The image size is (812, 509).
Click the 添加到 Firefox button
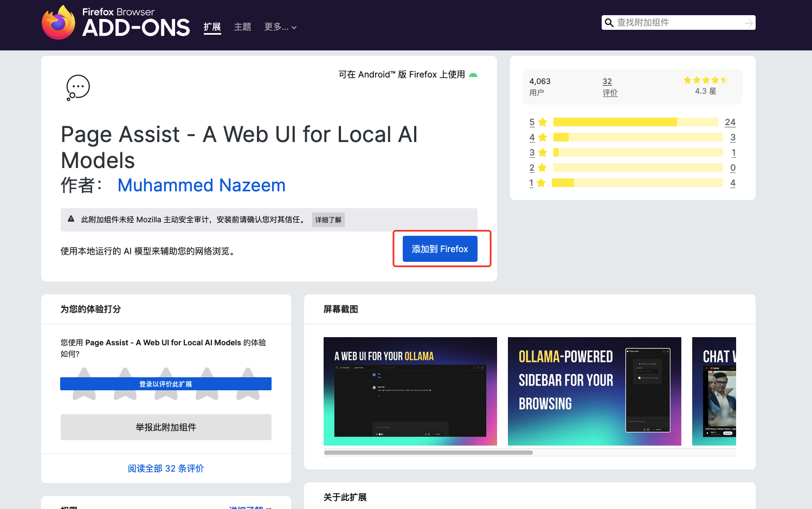click(x=440, y=249)
